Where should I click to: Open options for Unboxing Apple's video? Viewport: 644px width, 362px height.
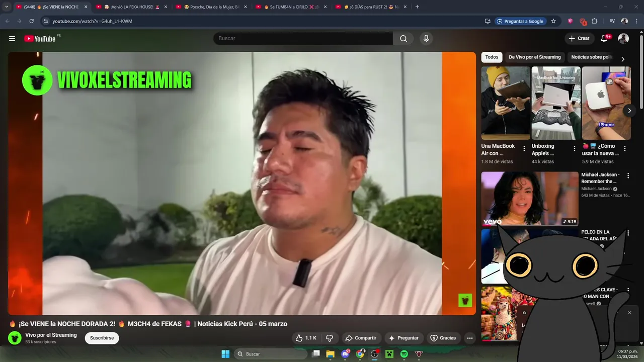(x=575, y=149)
